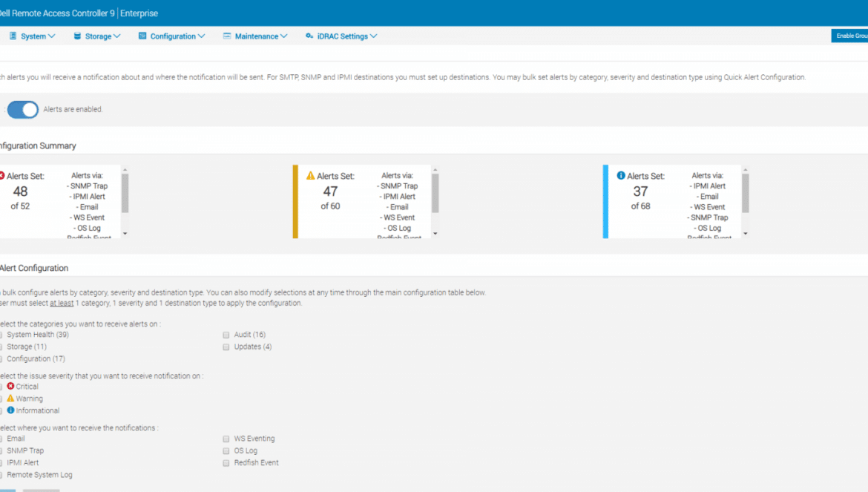
Task: Click the warning triangle icon in summary card
Action: 311,175
